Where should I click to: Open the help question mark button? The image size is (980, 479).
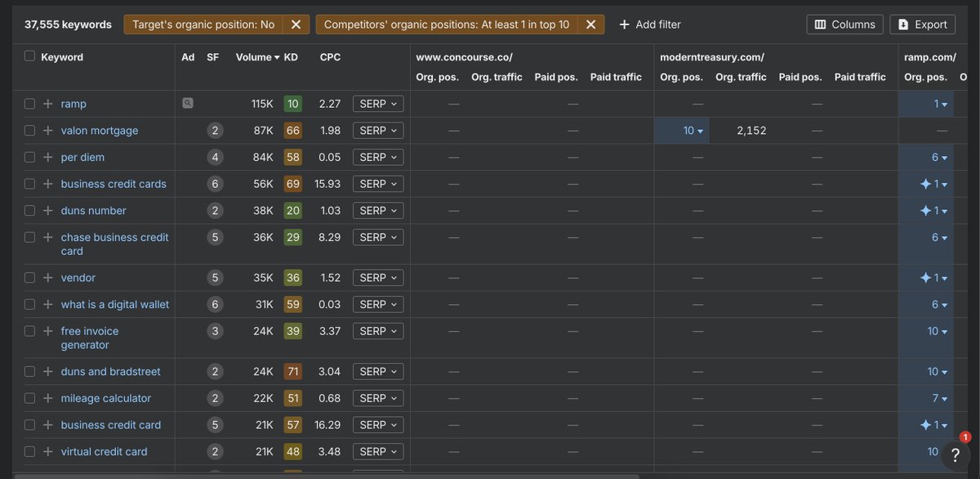pyautogui.click(x=955, y=455)
